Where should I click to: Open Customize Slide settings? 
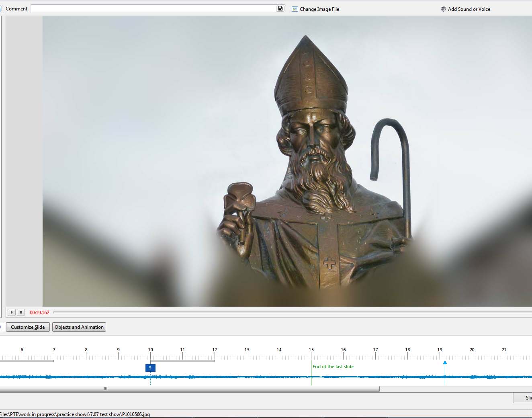click(x=28, y=327)
